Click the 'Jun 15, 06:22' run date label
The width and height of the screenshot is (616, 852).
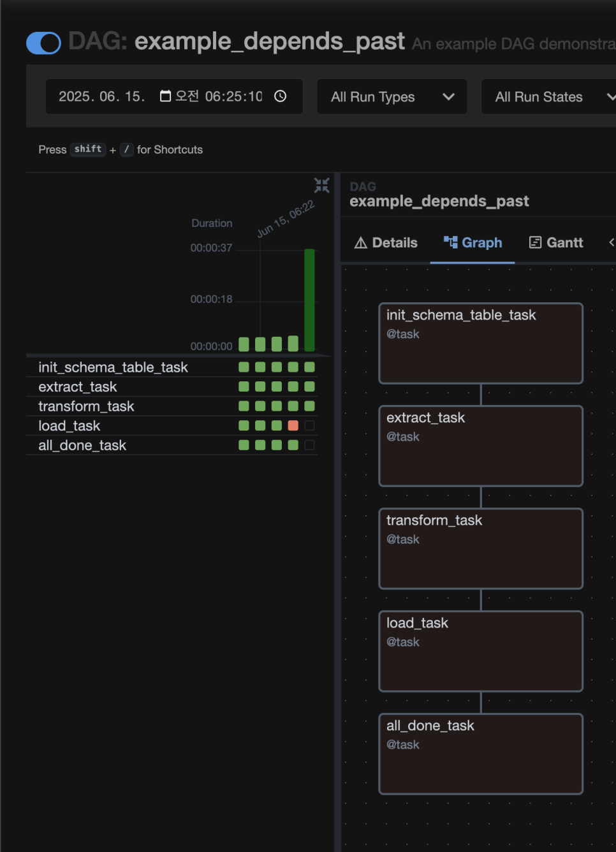[286, 218]
